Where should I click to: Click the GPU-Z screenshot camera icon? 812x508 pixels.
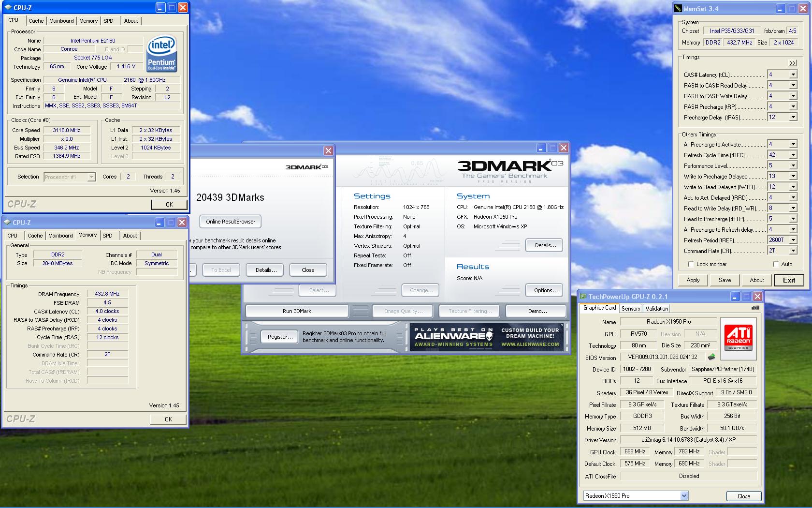coord(755,308)
